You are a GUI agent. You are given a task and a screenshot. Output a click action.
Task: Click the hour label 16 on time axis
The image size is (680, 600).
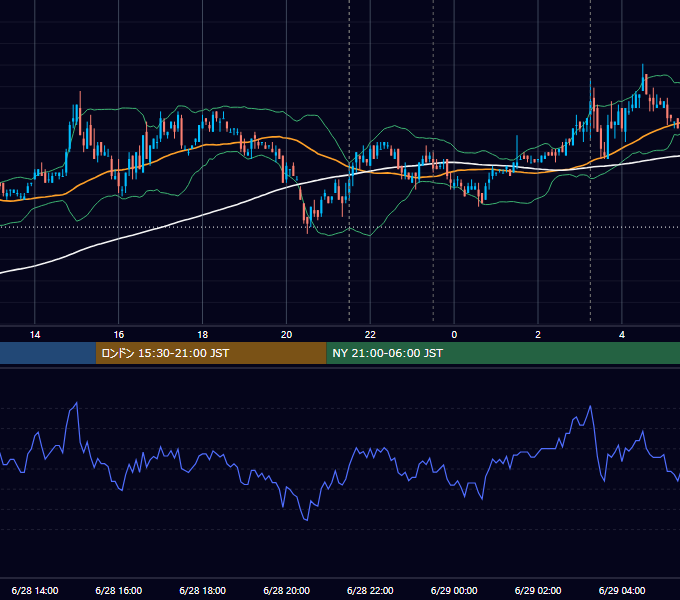[118, 335]
